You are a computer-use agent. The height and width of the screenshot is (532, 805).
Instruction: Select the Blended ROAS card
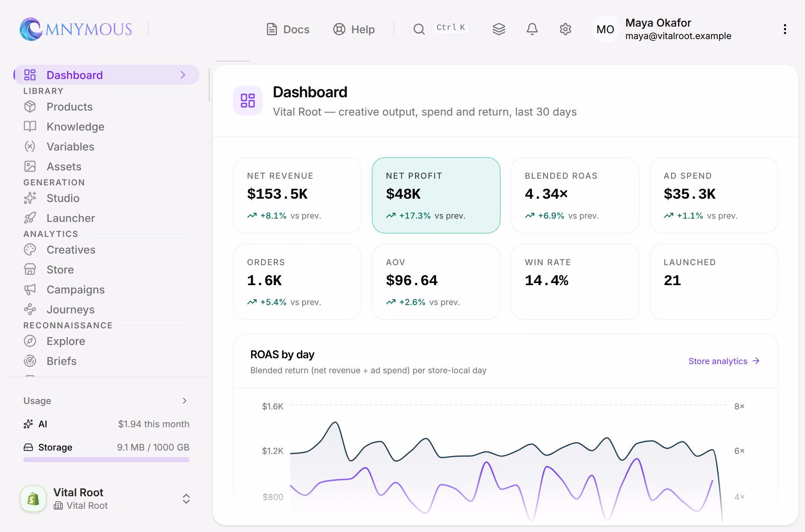tap(575, 195)
